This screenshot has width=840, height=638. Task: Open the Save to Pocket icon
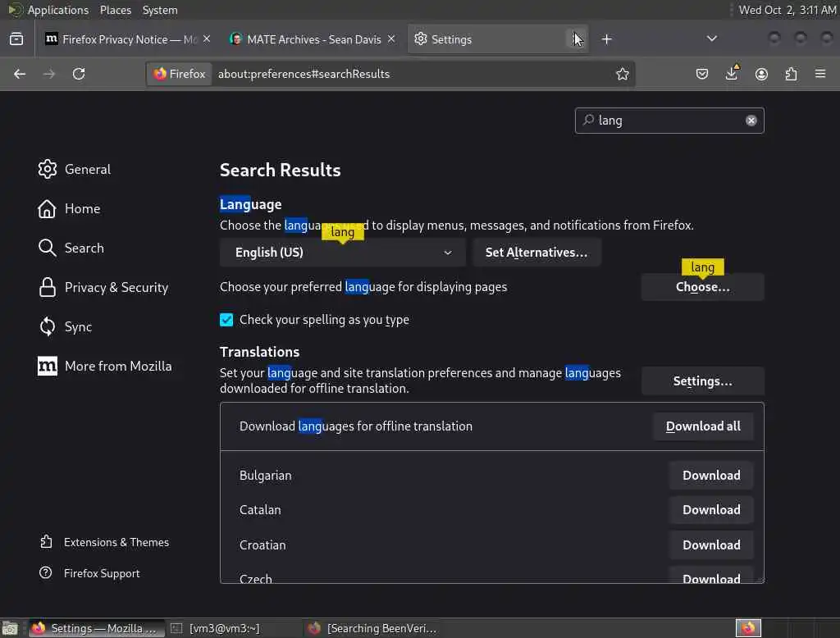[x=702, y=74]
